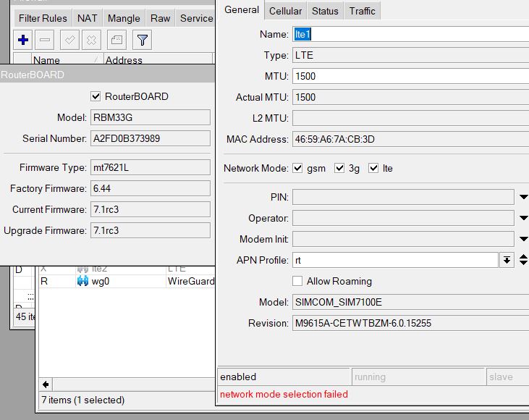Screen dimensions: 529x420
Task: Click the RouterBOARD window title bar
Action: [x=107, y=75]
